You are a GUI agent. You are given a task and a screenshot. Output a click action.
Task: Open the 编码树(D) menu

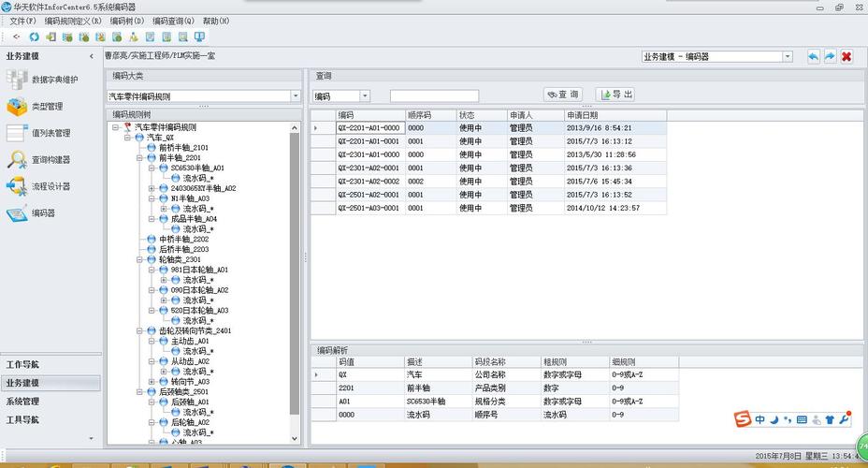[x=127, y=21]
